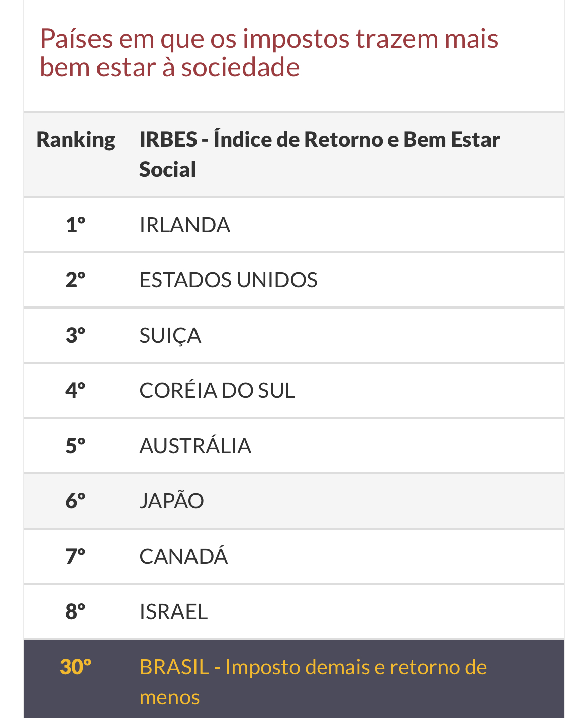Click the 4º ranking cell
Image resolution: width=588 pixels, height=718 pixels.
76,390
